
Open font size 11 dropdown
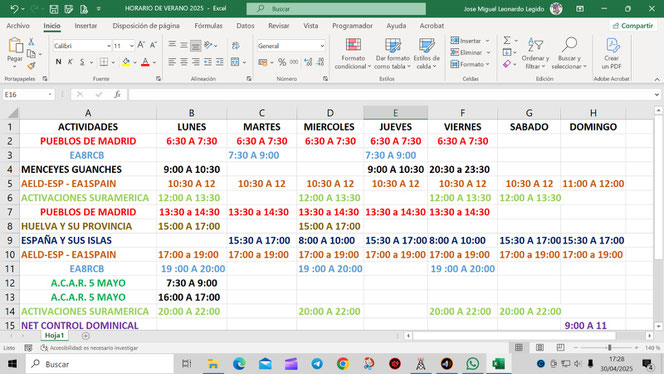(132, 46)
